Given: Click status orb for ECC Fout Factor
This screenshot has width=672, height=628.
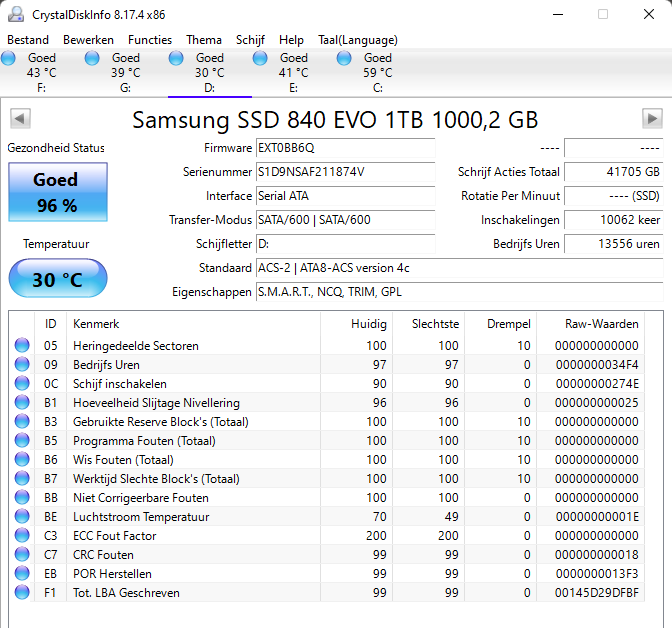Looking at the screenshot, I should click(22, 535).
